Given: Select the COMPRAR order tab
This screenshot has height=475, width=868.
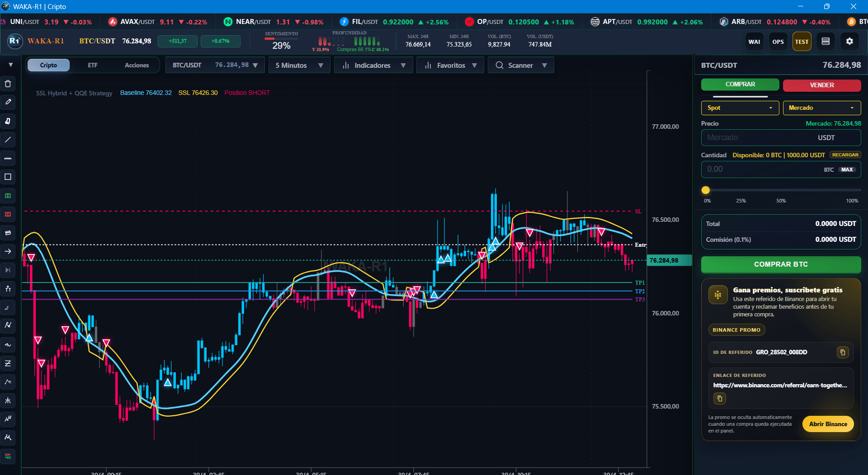Looking at the screenshot, I should point(740,85).
